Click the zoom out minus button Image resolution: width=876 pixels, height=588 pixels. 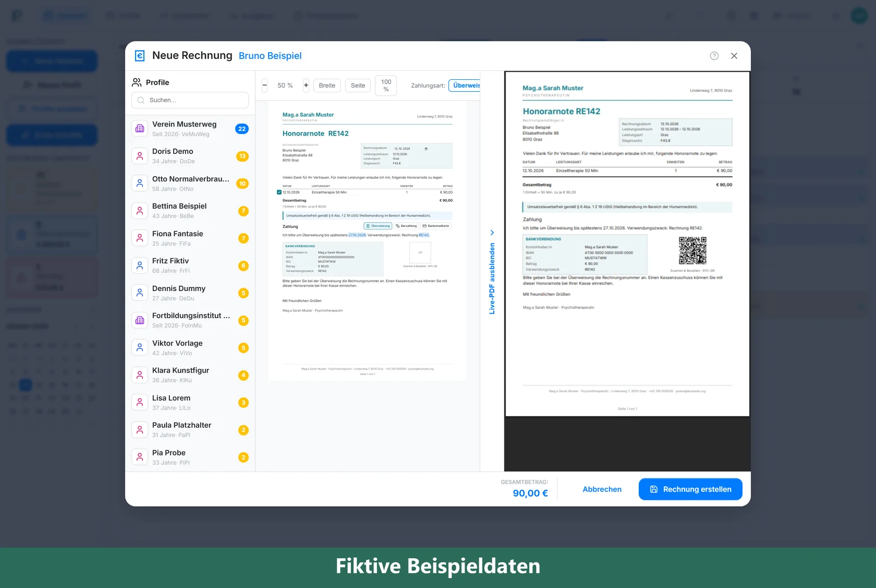[264, 85]
